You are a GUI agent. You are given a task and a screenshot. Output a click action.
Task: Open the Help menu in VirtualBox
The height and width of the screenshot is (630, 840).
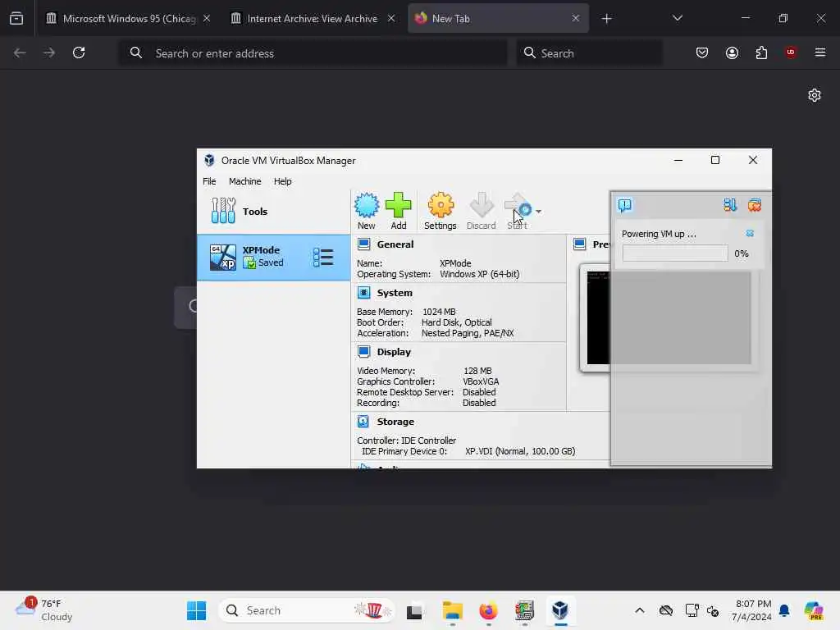(282, 181)
